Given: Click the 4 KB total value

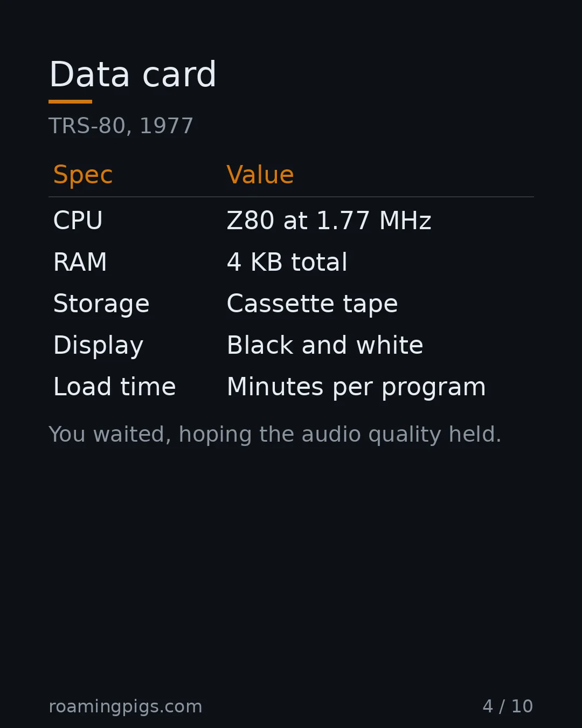Looking at the screenshot, I should pos(287,262).
